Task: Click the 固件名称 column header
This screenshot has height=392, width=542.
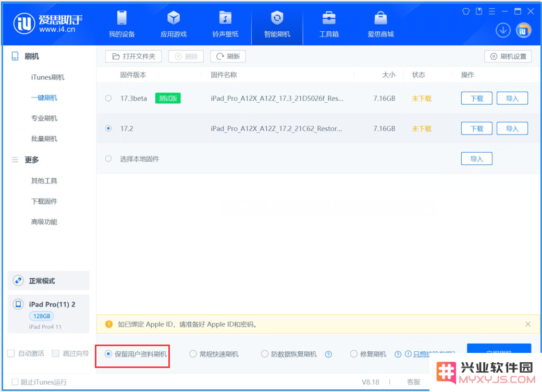Action: [224, 75]
